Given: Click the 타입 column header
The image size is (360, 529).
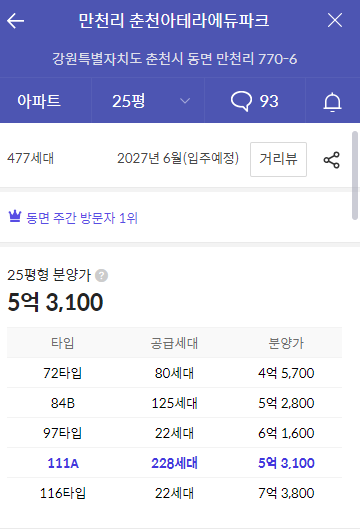Looking at the screenshot, I should click(62, 343).
